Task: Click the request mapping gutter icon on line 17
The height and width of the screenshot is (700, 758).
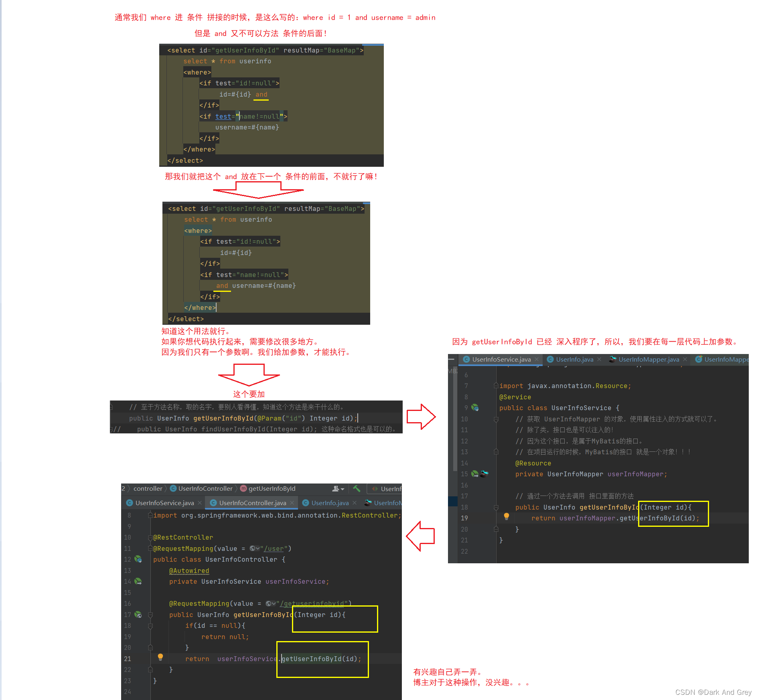Action: pyautogui.click(x=138, y=614)
